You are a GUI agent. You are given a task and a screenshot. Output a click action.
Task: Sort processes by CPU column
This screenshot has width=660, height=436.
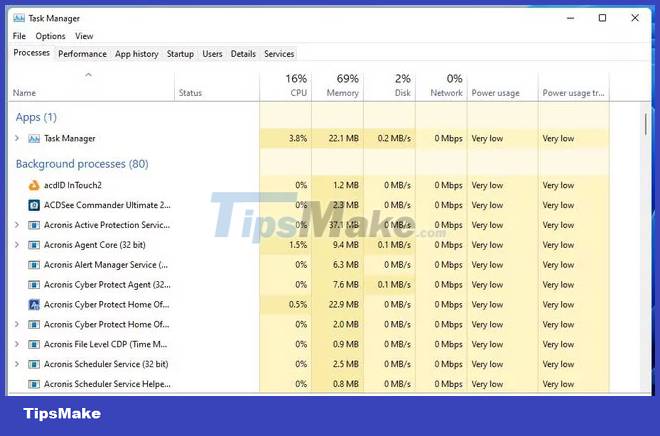285,86
